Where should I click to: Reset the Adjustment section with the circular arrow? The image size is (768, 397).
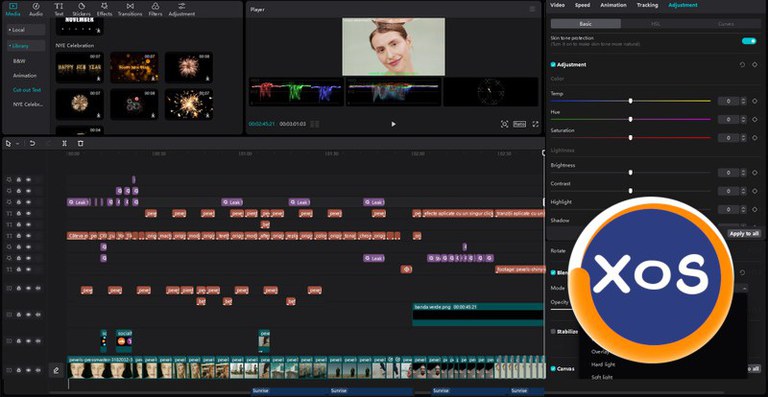[742, 65]
